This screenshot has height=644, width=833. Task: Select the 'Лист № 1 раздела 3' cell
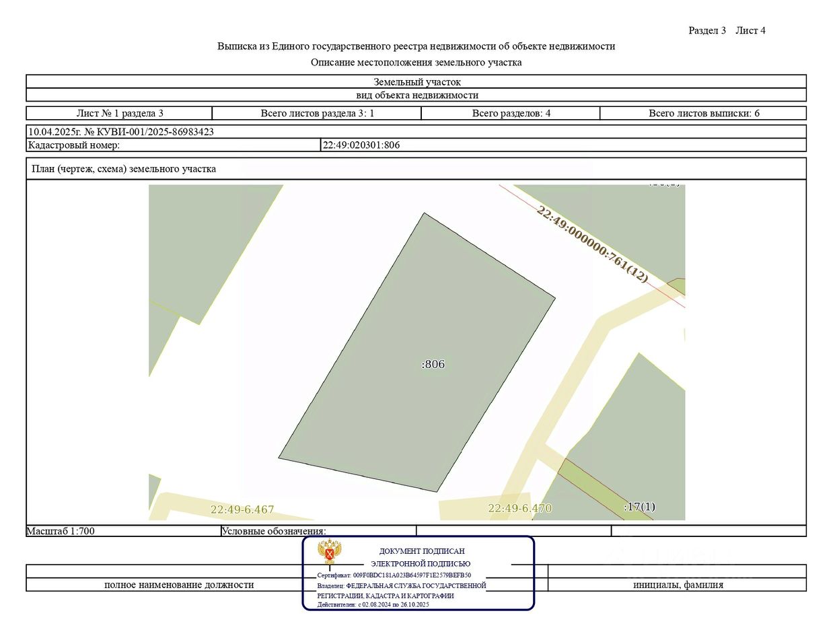tap(120, 113)
